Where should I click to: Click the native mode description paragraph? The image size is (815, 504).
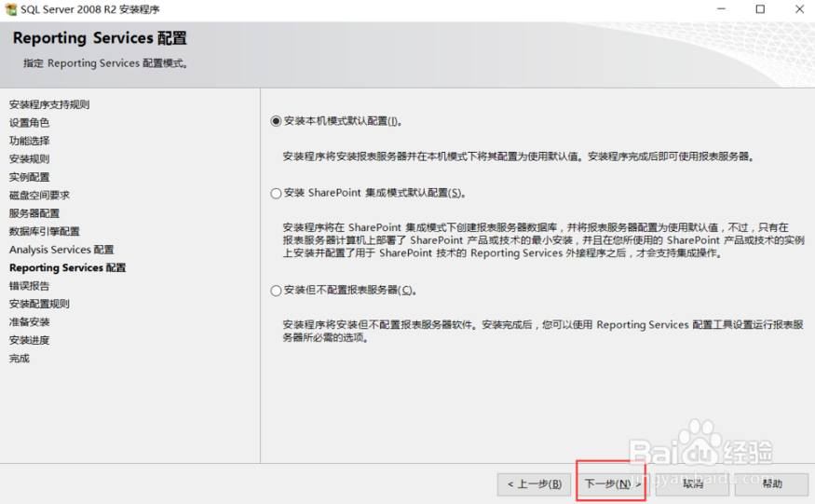click(518, 157)
